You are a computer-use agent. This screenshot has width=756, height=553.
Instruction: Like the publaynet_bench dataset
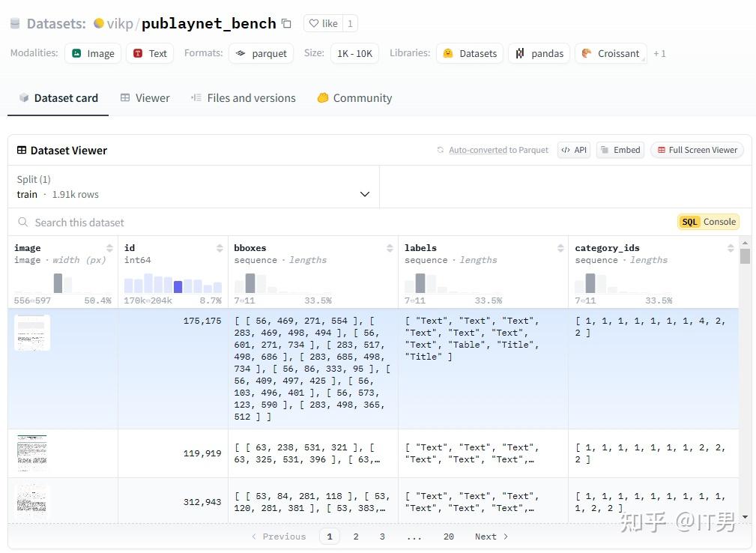(323, 24)
